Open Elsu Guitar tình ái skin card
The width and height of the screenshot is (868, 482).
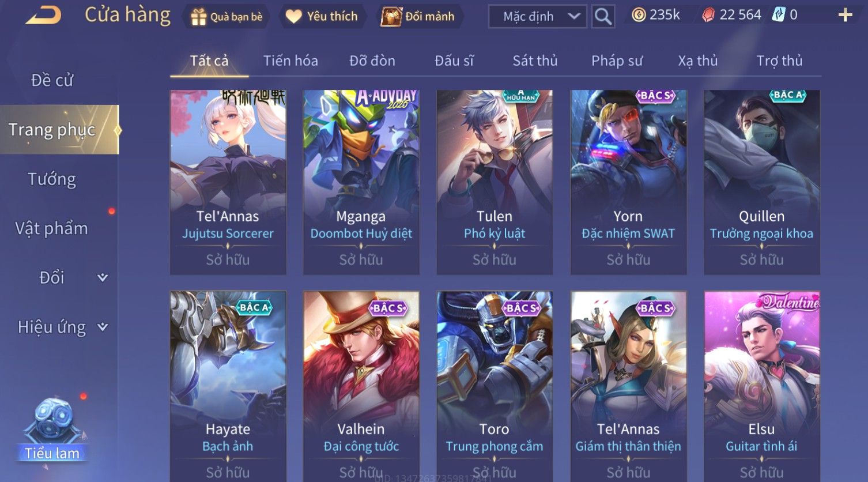click(x=761, y=386)
